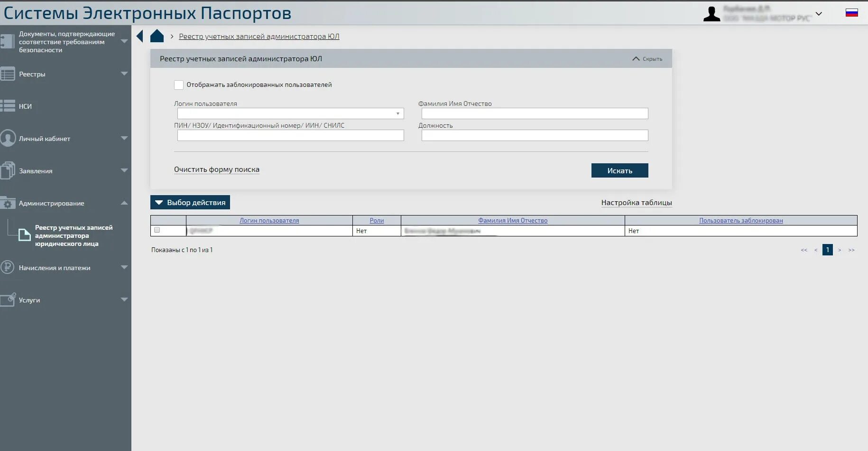Viewport: 868px width, 451px height.
Task: Expand the Заявления menu arrow
Action: click(x=124, y=170)
